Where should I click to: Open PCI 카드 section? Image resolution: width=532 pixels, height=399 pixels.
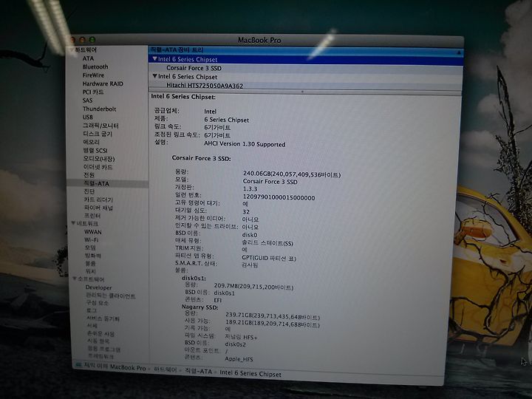click(93, 92)
